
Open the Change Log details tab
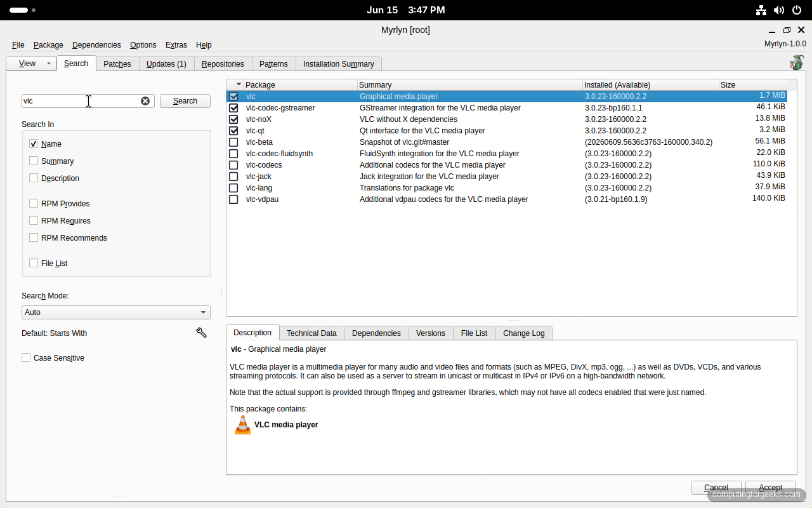pos(524,333)
